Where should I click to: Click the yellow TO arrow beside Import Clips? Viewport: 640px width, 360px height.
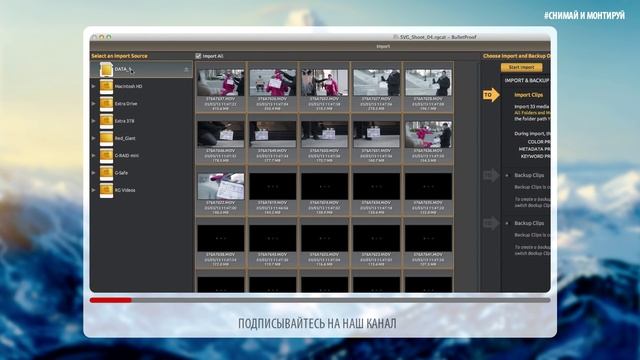click(x=491, y=95)
